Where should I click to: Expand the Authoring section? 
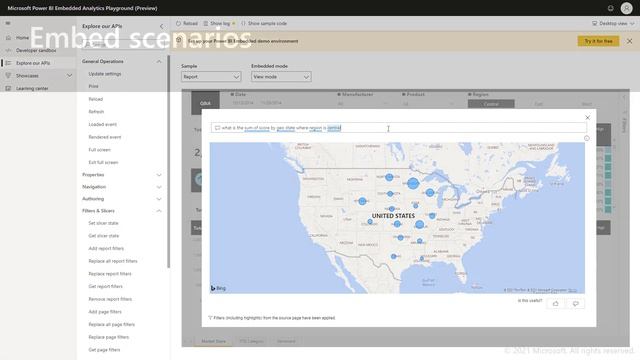[159, 199]
